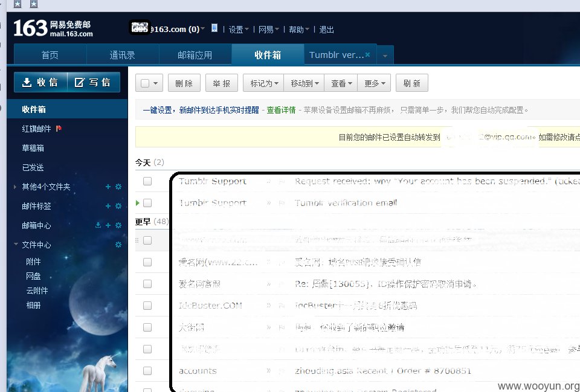Open the 查看详情 link
580x392 pixels.
(x=281, y=110)
